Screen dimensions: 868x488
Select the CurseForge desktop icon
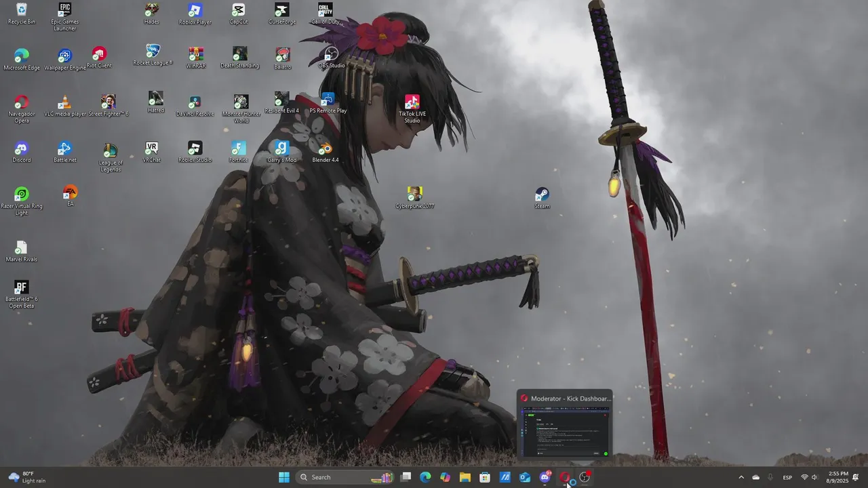[282, 14]
